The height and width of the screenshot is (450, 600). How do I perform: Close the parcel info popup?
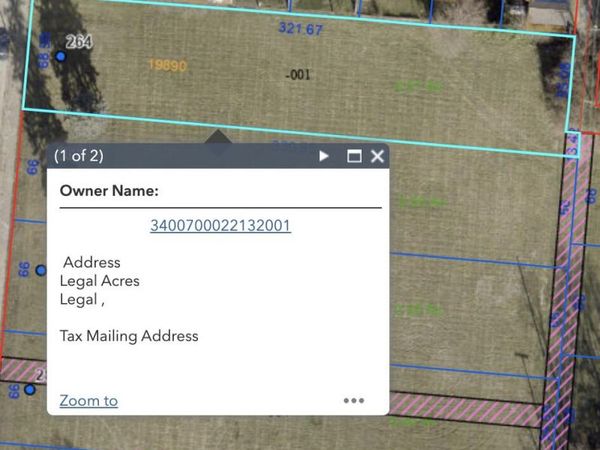377,156
